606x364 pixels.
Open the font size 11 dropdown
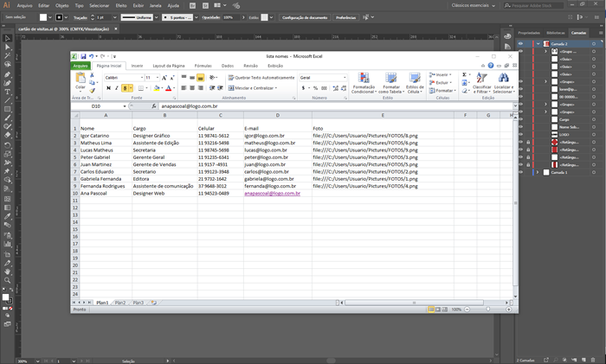pos(158,78)
